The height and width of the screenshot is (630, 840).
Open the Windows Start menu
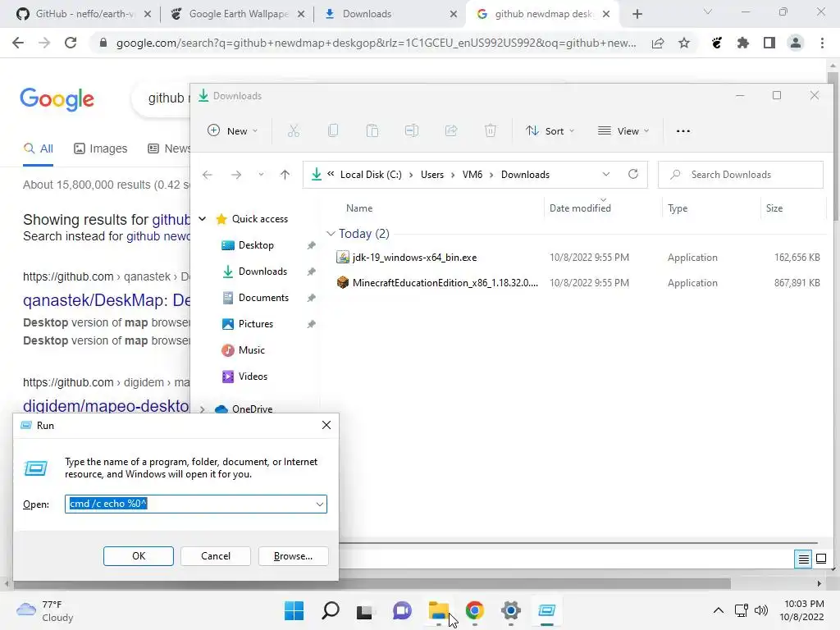(294, 610)
